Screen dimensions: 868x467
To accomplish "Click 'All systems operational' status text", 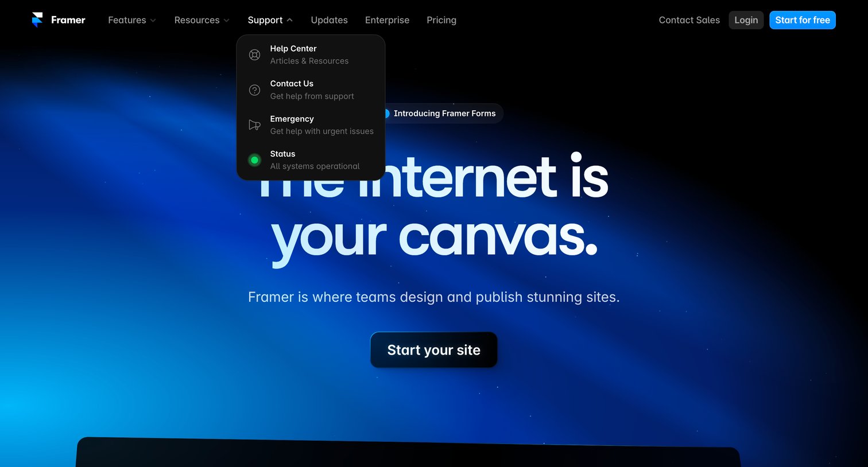I will 315,166.
